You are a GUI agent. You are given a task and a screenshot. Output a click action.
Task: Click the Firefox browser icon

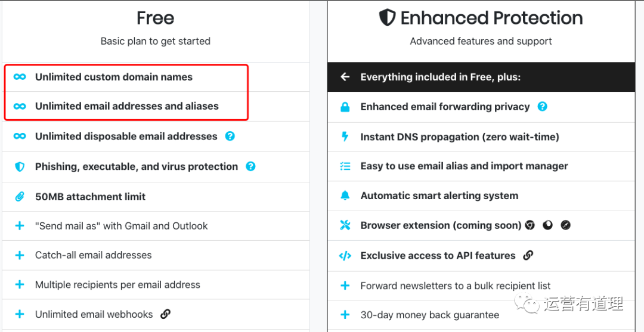point(547,225)
